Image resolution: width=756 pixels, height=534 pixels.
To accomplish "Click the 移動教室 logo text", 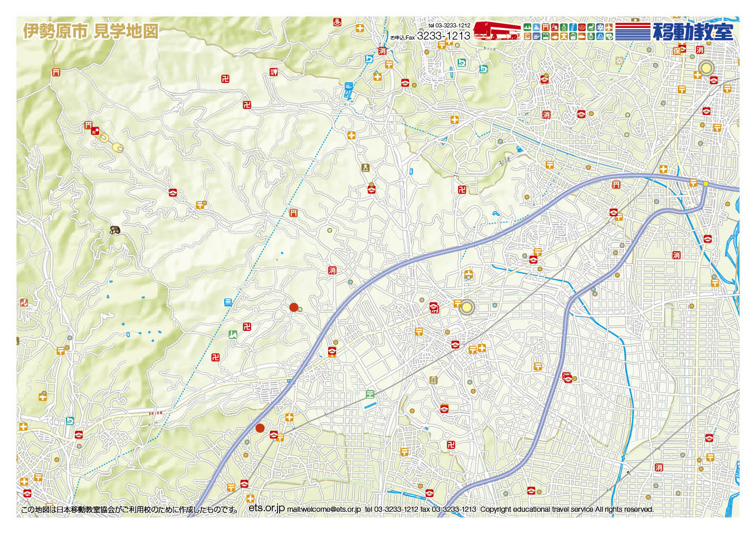I will pyautogui.click(x=693, y=31).
